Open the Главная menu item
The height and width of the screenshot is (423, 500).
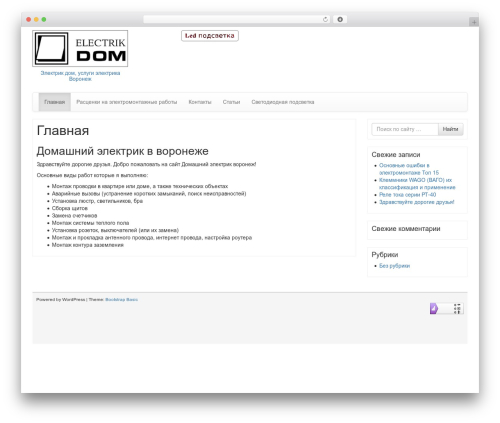[55, 102]
